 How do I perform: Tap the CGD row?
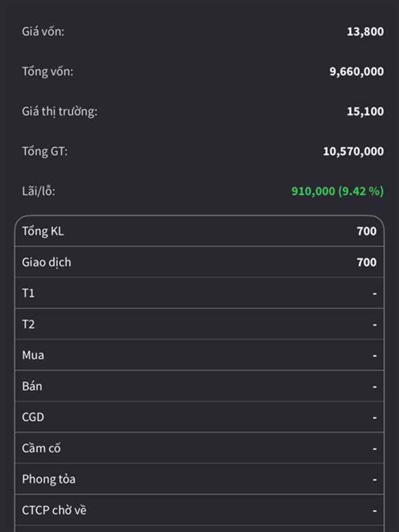click(x=199, y=417)
